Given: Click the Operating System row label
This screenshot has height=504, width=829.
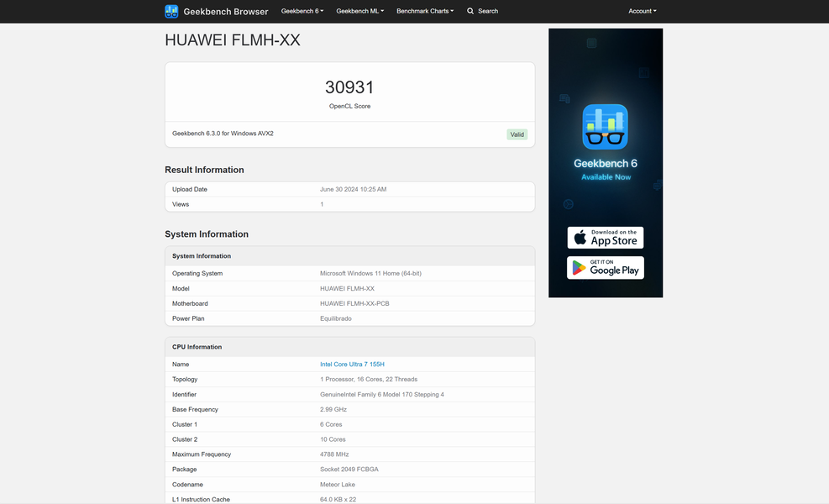Looking at the screenshot, I should pos(197,273).
